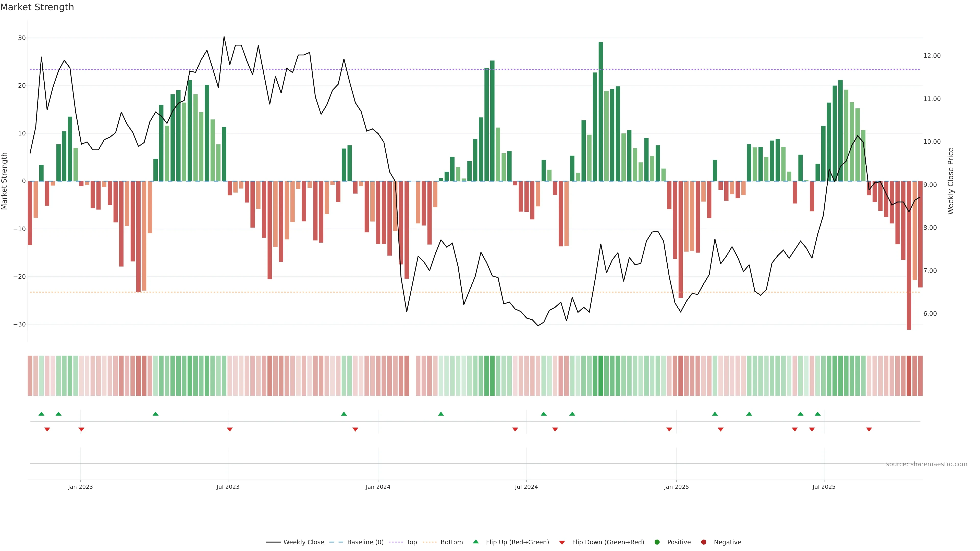980x551 pixels.
Task: Click the Jan 2024 x-axis label
Action: pyautogui.click(x=378, y=487)
